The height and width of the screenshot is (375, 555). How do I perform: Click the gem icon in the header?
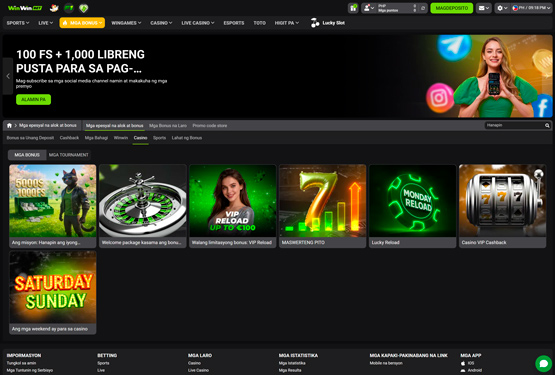(x=84, y=8)
